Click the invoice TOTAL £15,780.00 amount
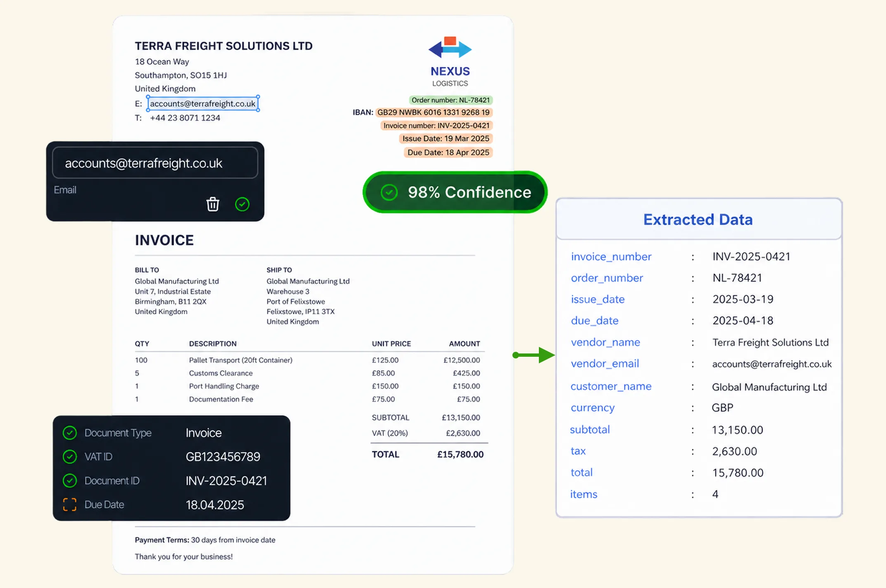The height and width of the screenshot is (588, 886). pyautogui.click(x=460, y=455)
